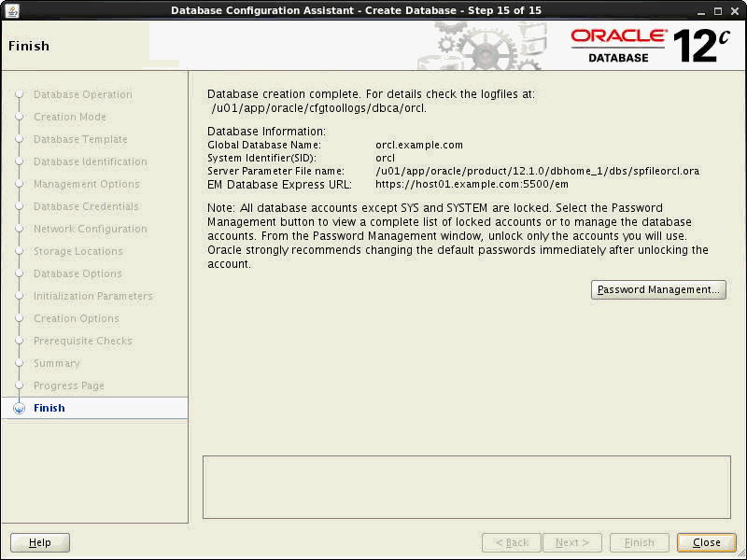Click the Oracle Database 12c logo
The height and width of the screenshot is (560, 747).
[650, 46]
